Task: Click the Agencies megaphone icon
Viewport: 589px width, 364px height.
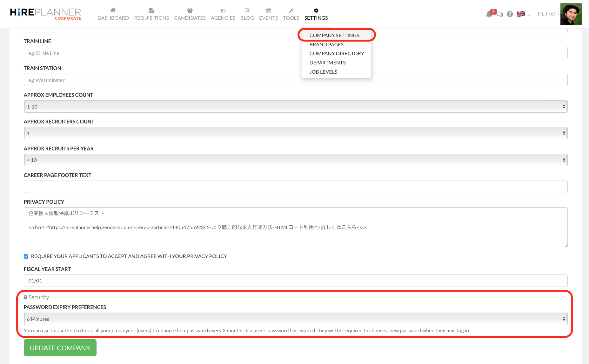Action: [x=223, y=10]
